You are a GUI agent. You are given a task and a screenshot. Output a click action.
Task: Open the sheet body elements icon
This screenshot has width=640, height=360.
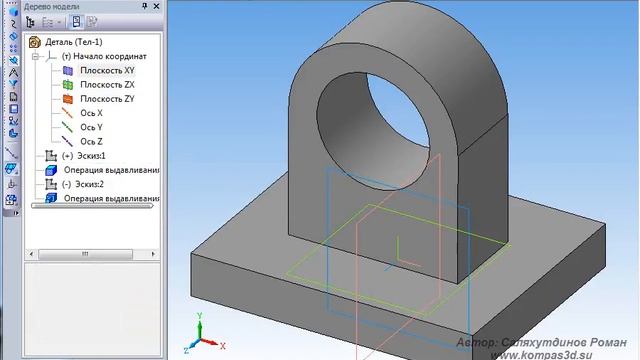pos(13,133)
